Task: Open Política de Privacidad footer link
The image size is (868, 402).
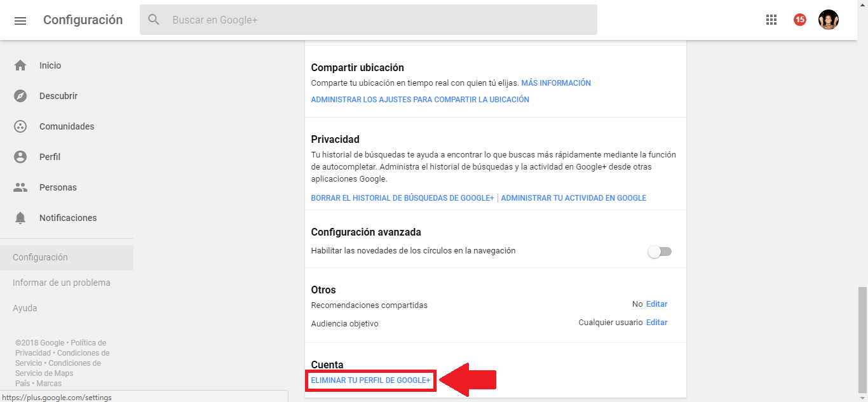Action: pos(61,348)
